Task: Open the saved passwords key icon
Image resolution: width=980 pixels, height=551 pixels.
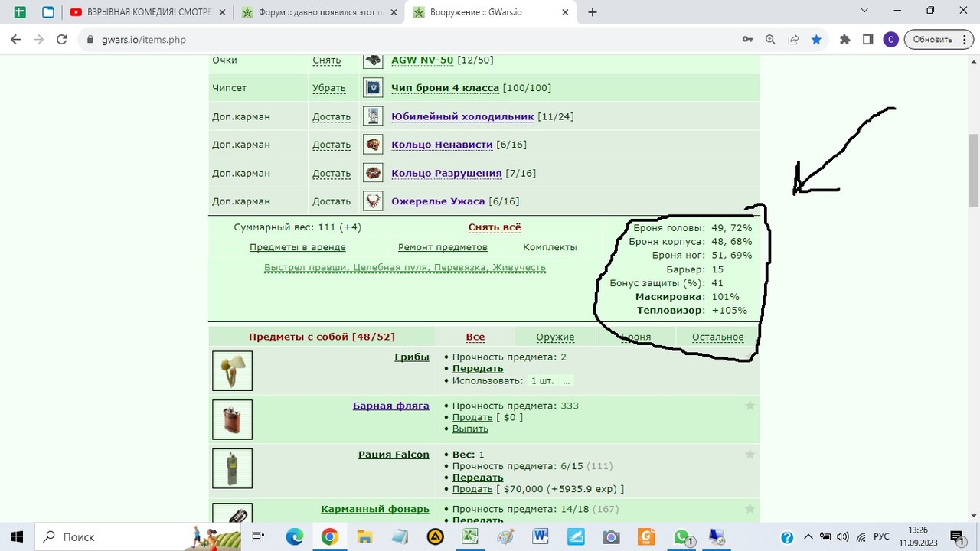Action: tap(747, 40)
